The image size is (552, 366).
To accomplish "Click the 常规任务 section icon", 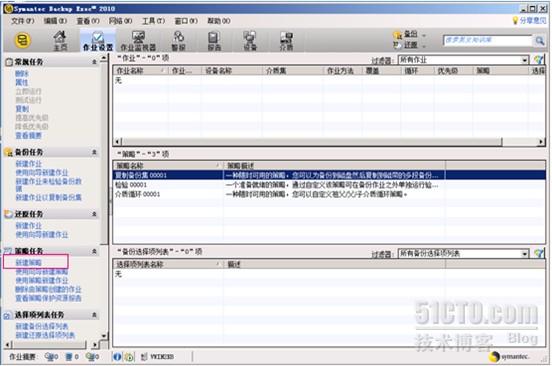I will 9,62.
